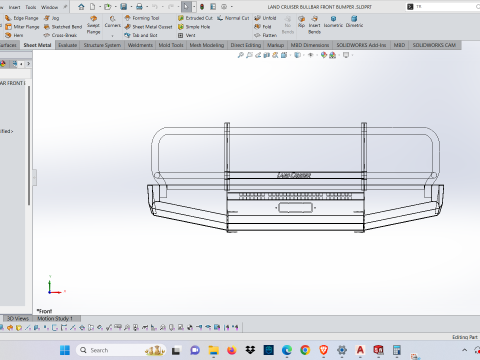Open Firefox from the taskbar

point(232,350)
